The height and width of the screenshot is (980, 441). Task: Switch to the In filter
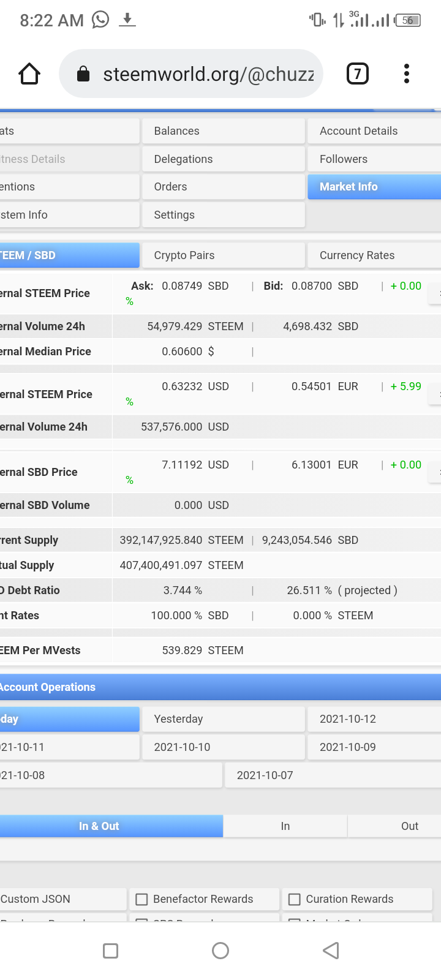pos(285,826)
